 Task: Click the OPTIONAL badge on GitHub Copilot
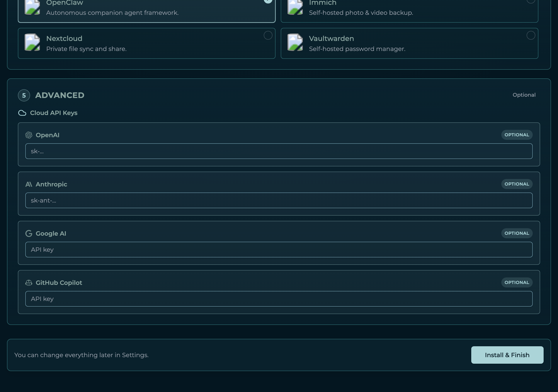(x=517, y=282)
